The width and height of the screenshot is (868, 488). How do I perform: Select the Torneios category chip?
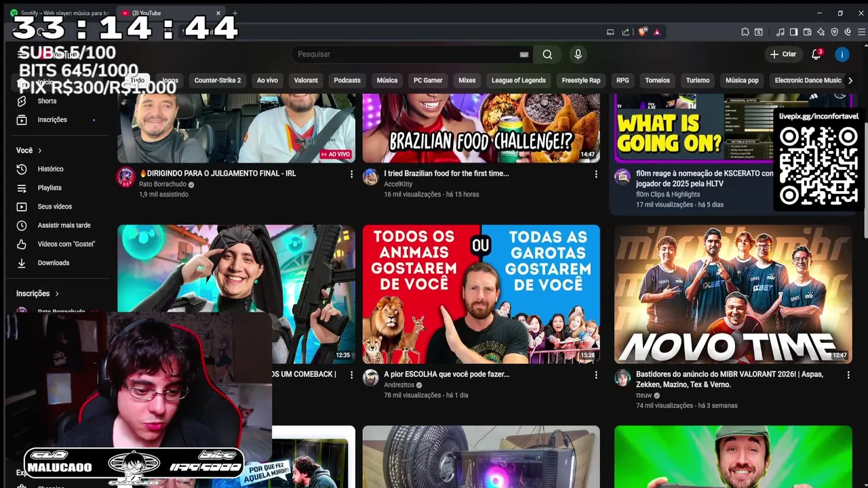click(x=657, y=80)
